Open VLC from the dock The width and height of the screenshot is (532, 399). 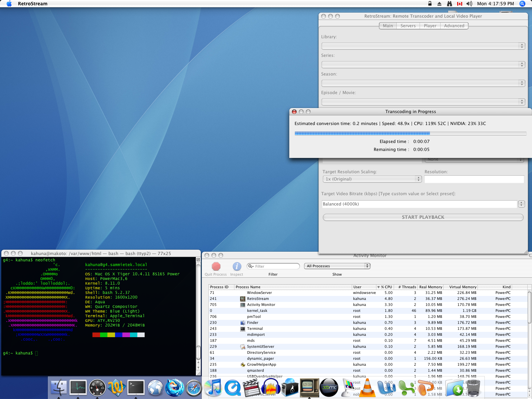pyautogui.click(x=368, y=388)
